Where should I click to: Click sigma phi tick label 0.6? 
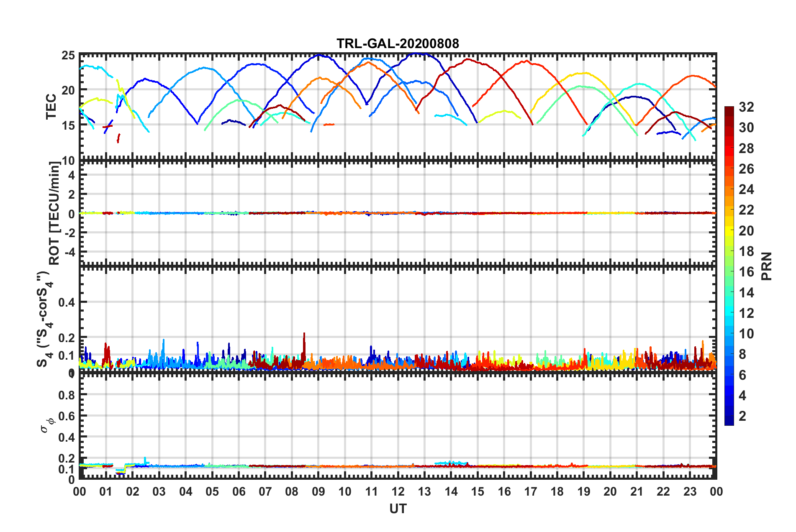(x=67, y=416)
